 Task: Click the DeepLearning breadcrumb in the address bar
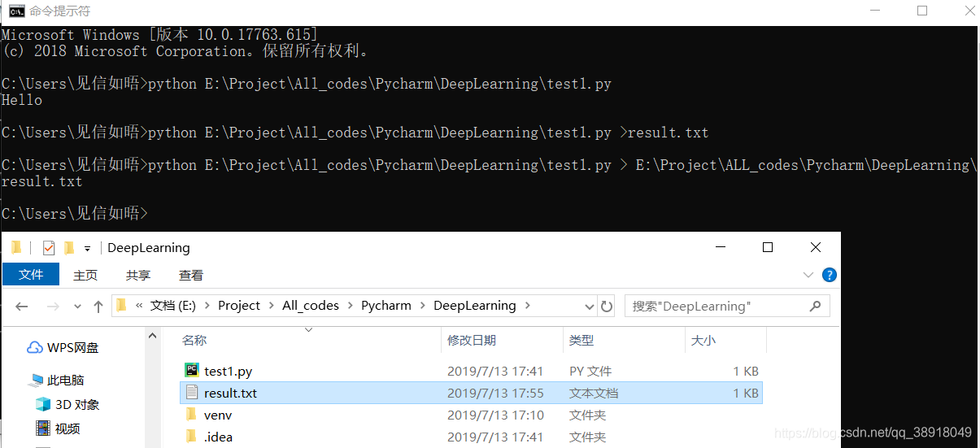click(475, 306)
